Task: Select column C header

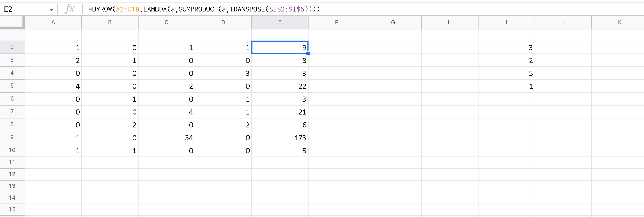Action: click(x=167, y=22)
